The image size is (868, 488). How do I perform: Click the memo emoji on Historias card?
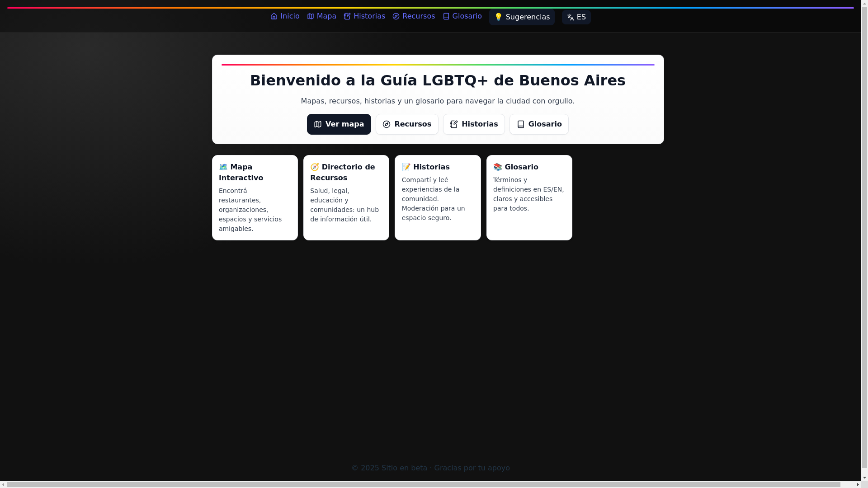tap(406, 167)
